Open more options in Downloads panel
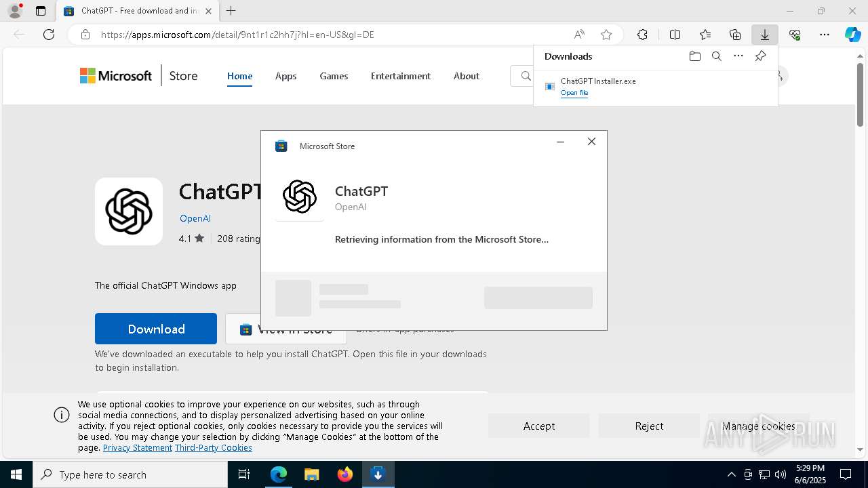This screenshot has width=868, height=488. click(x=738, y=56)
